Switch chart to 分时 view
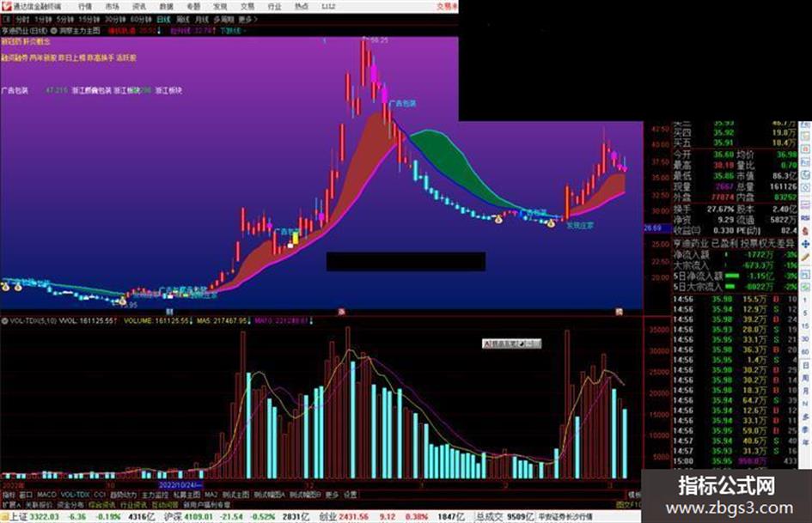Screen dimensions: 812x523 23,19
